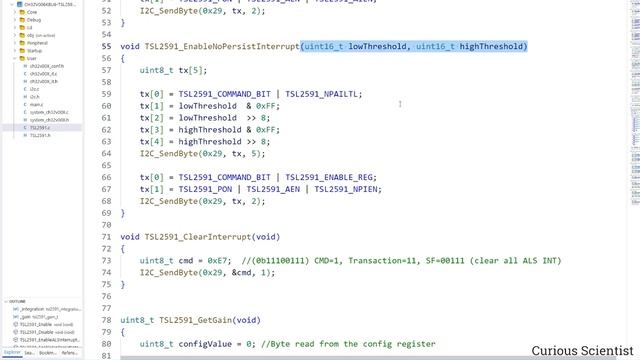The image size is (640, 360).
Task: Click line number 71 in gutter
Action: (106, 237)
